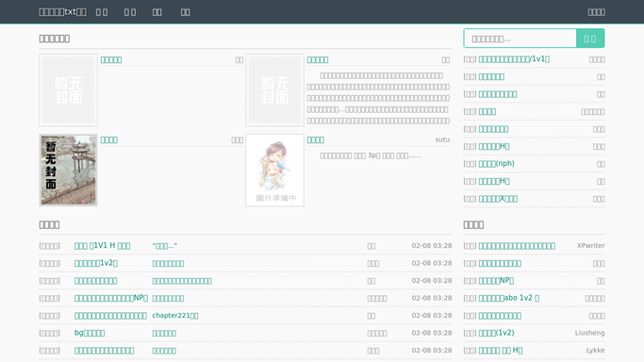Open the sidebar novel by author XPwriter
The image size is (644, 362).
pyautogui.click(x=517, y=246)
